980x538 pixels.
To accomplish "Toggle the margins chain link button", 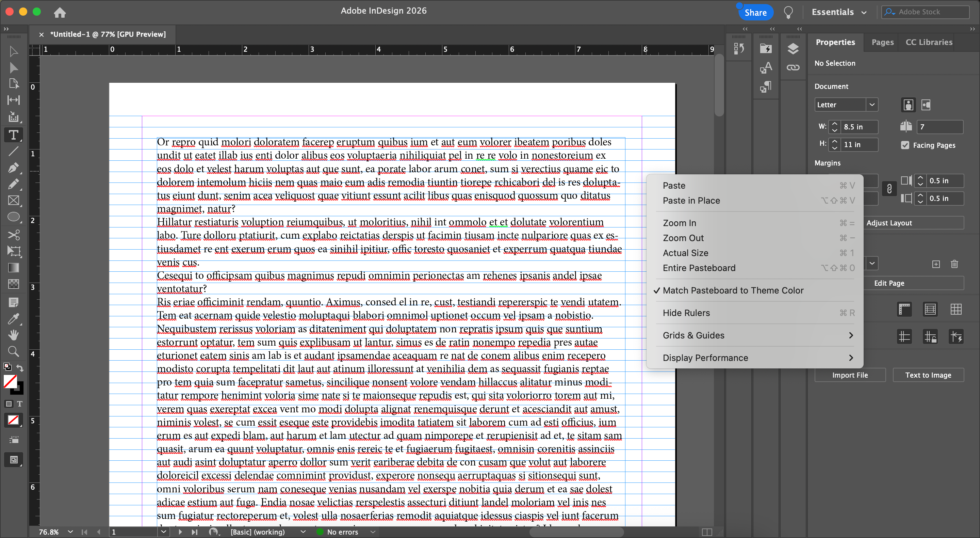I will pyautogui.click(x=889, y=189).
